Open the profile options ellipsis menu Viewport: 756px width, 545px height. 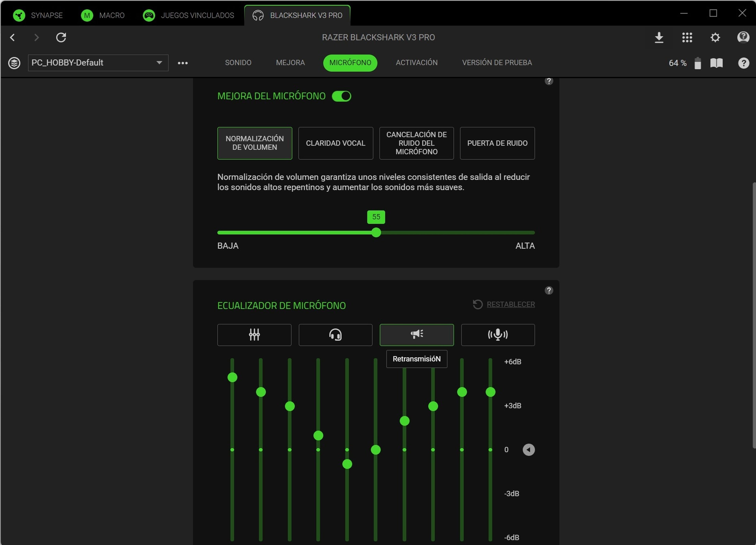pos(183,63)
